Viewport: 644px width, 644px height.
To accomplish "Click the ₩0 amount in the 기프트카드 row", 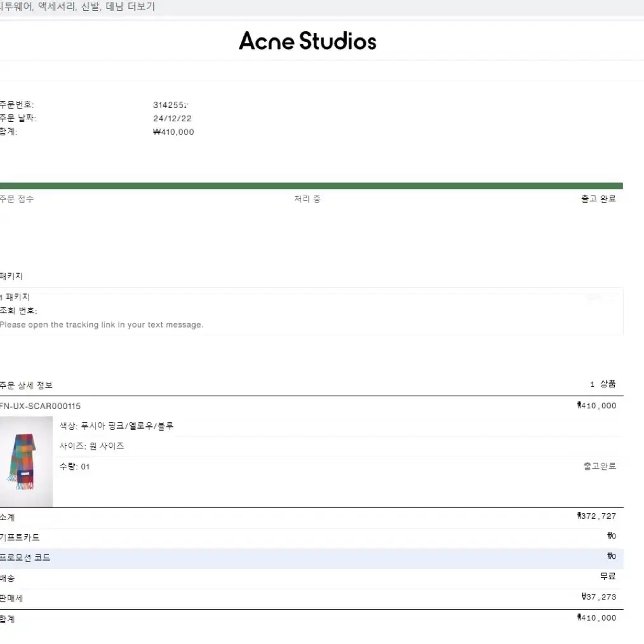I will click(x=612, y=536).
